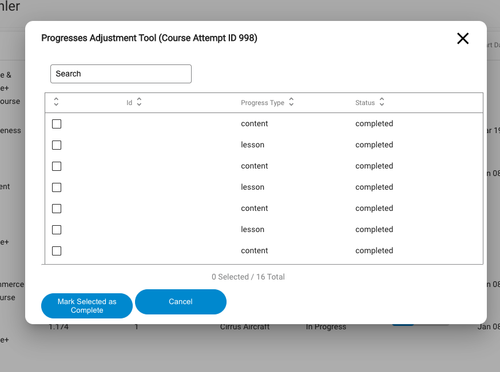Toggle sort on the checkbox column
This screenshot has height=372, width=500.
56,102
